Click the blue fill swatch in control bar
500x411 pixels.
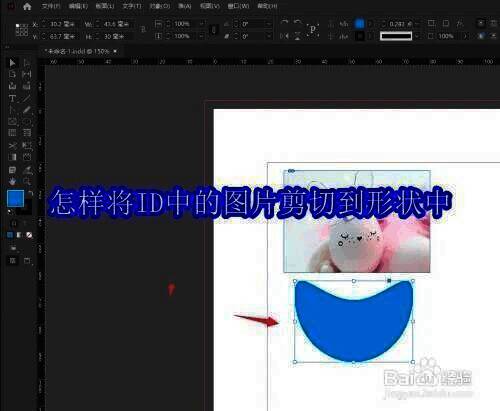359,23
